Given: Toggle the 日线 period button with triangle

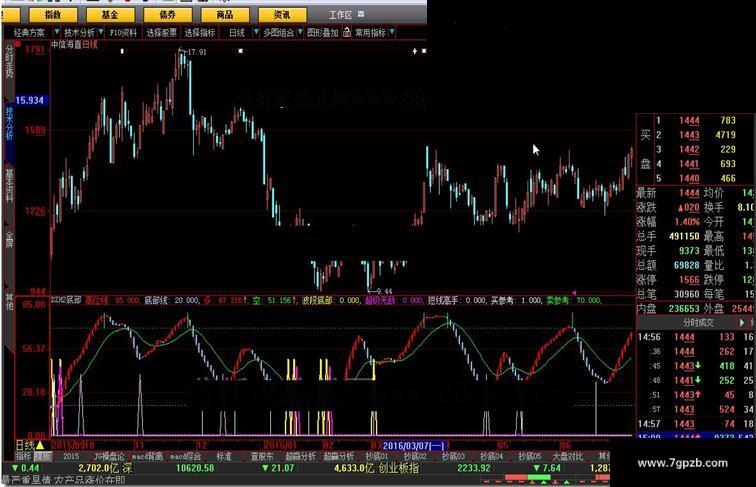Looking at the screenshot, I should tap(30, 445).
